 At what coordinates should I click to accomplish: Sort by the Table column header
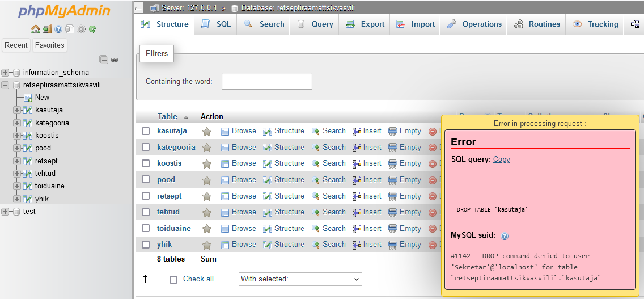pos(167,116)
